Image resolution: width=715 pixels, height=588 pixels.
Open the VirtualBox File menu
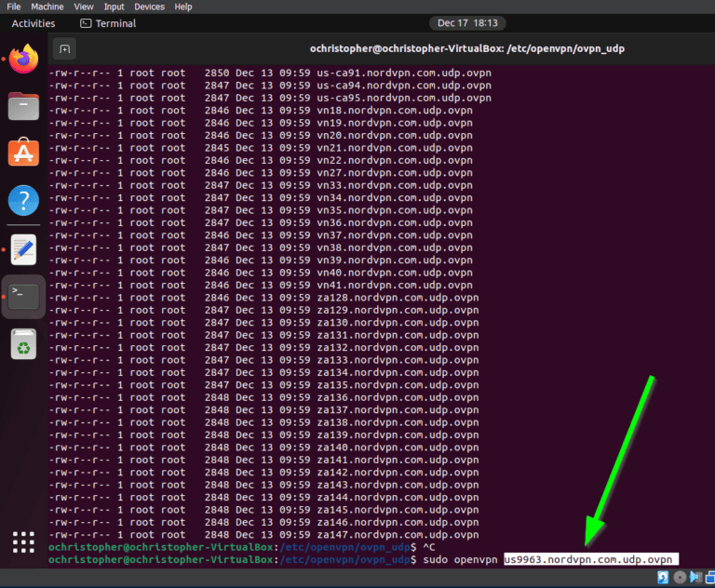tap(14, 7)
